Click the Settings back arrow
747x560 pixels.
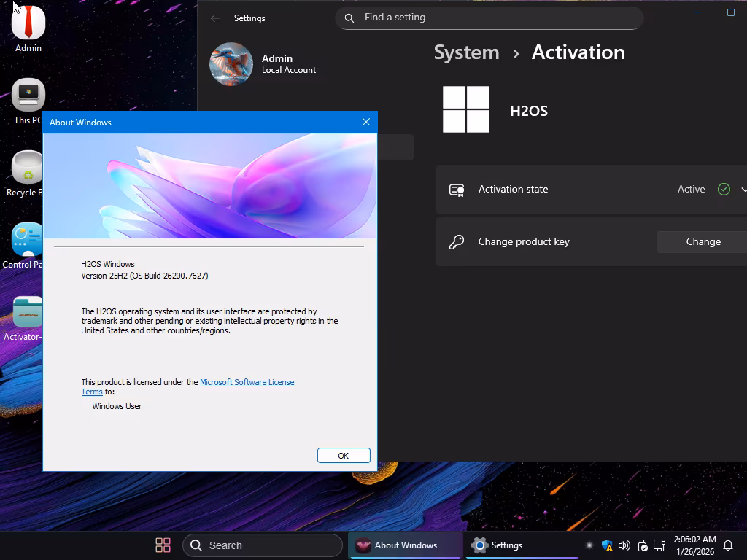pyautogui.click(x=215, y=18)
